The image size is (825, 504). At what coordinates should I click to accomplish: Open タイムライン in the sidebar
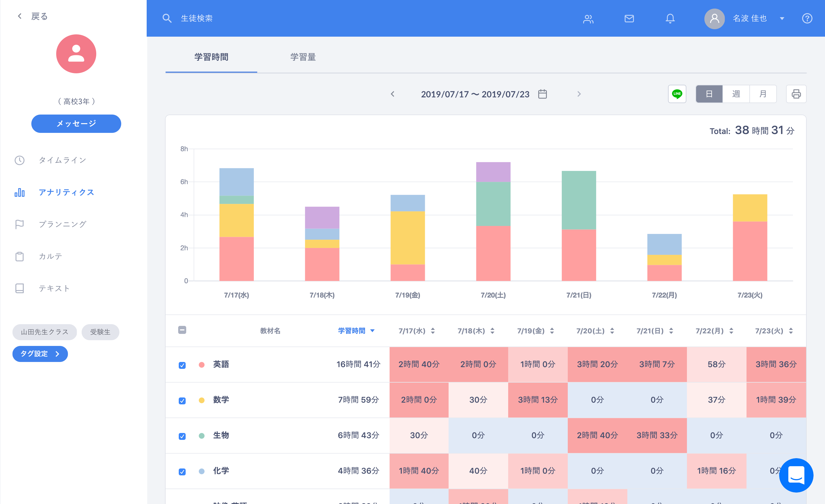pyautogui.click(x=62, y=160)
